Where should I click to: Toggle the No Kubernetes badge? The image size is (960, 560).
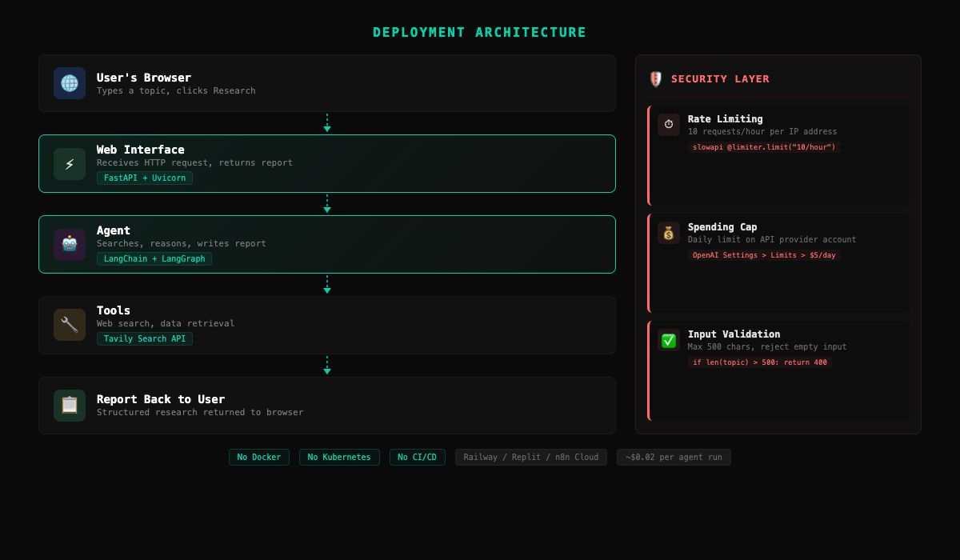pyautogui.click(x=339, y=457)
